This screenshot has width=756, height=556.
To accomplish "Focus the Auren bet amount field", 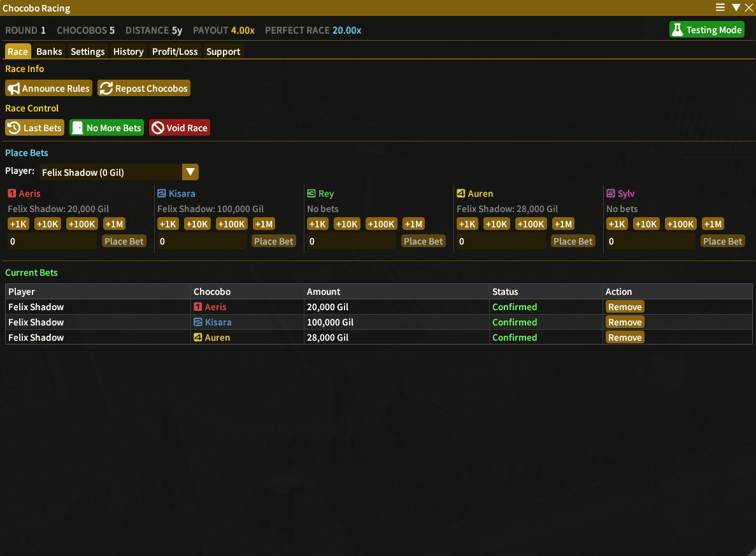I will 501,241.
